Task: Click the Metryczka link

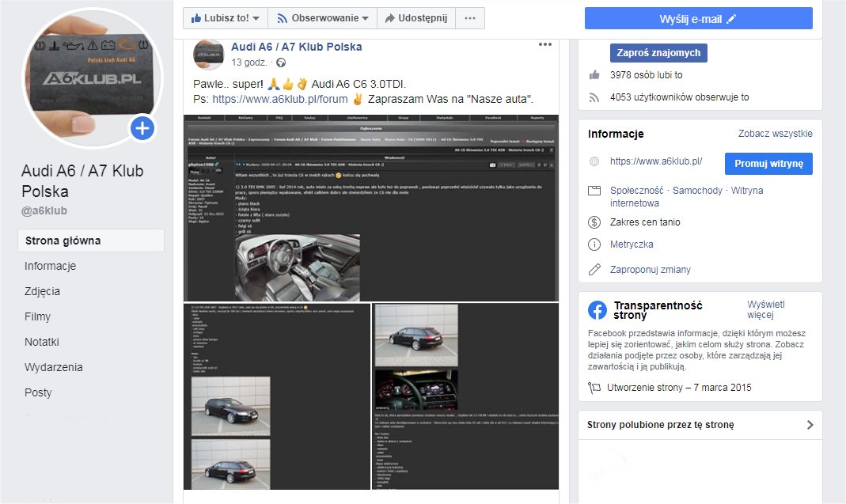Action: click(x=632, y=244)
